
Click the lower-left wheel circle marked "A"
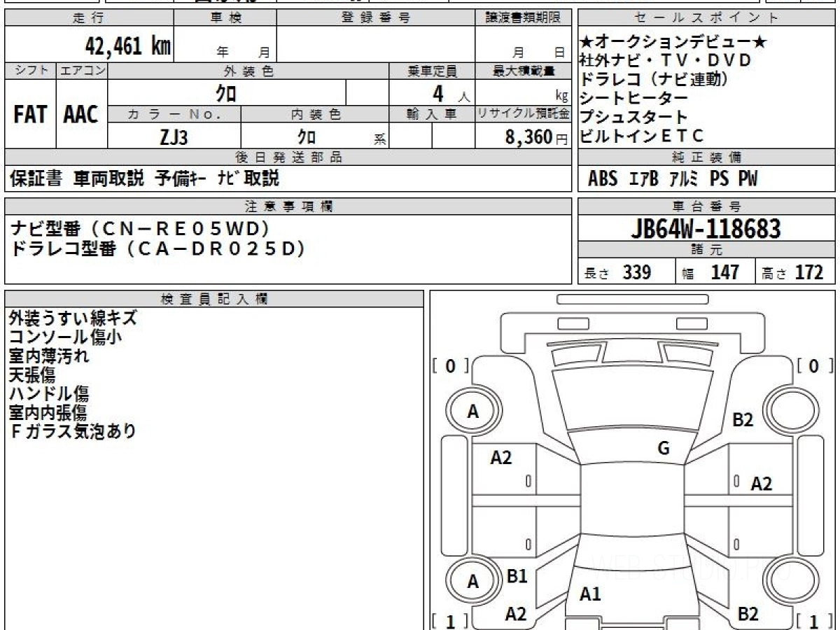(473, 582)
